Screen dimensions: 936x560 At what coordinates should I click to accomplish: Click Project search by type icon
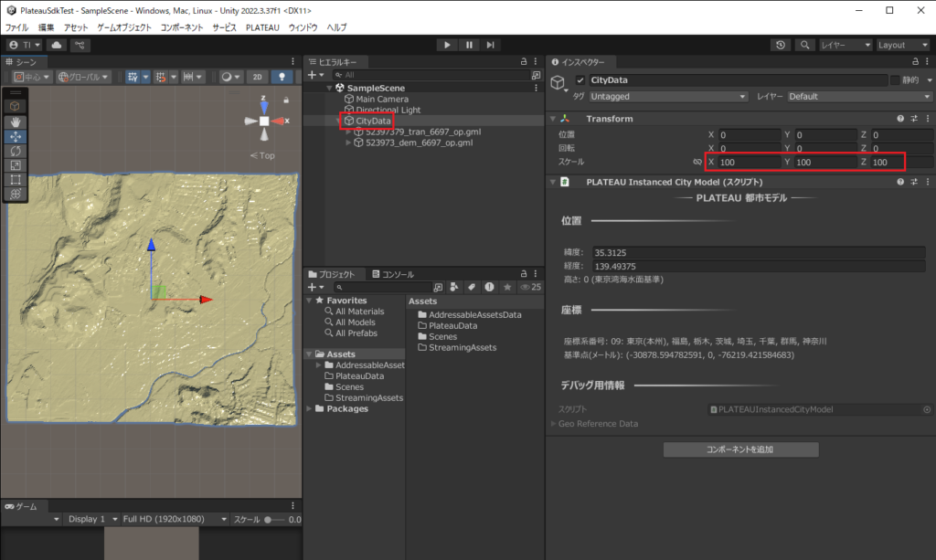pos(454,288)
